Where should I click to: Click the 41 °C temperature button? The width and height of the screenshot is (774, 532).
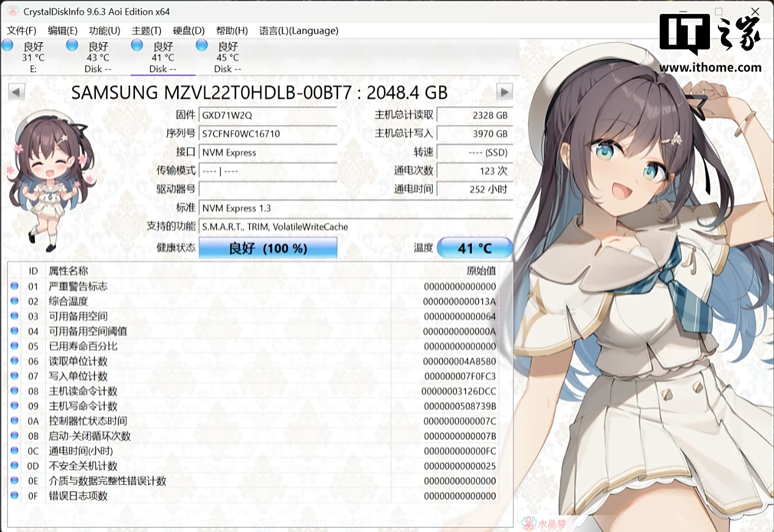click(475, 248)
